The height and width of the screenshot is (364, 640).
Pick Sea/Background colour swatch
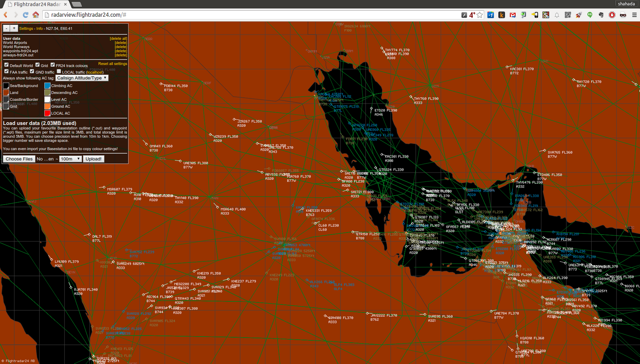[x=6, y=86]
